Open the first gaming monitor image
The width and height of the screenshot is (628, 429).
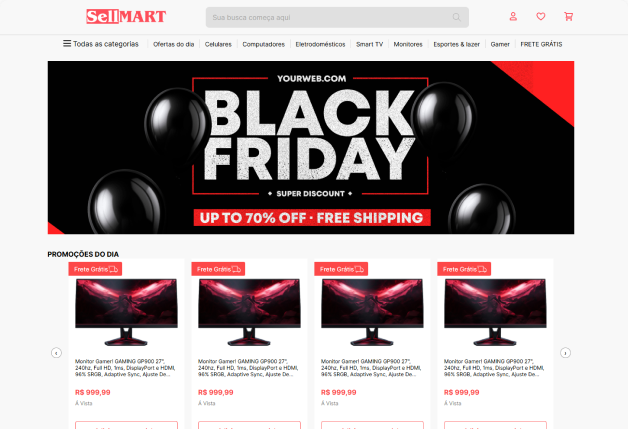(x=126, y=312)
